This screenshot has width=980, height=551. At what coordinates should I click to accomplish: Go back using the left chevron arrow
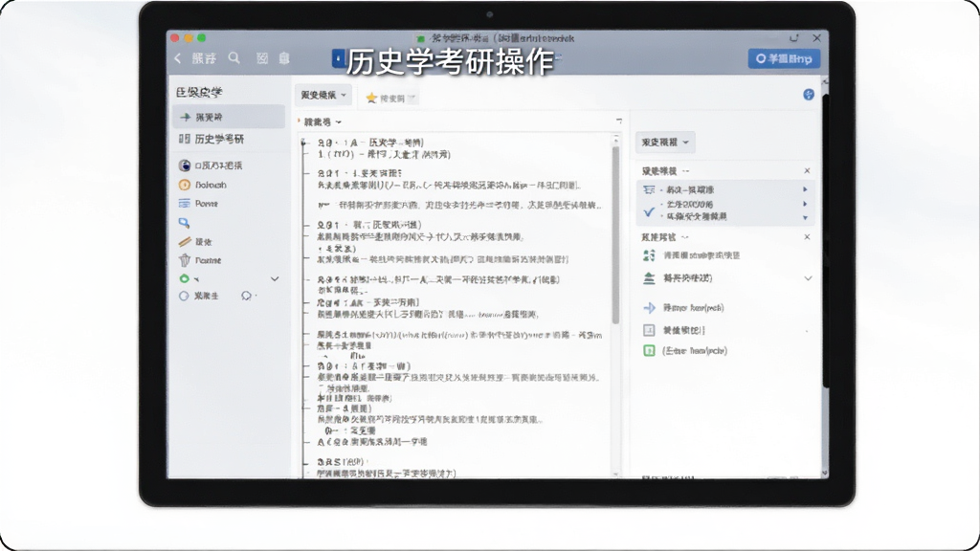178,58
